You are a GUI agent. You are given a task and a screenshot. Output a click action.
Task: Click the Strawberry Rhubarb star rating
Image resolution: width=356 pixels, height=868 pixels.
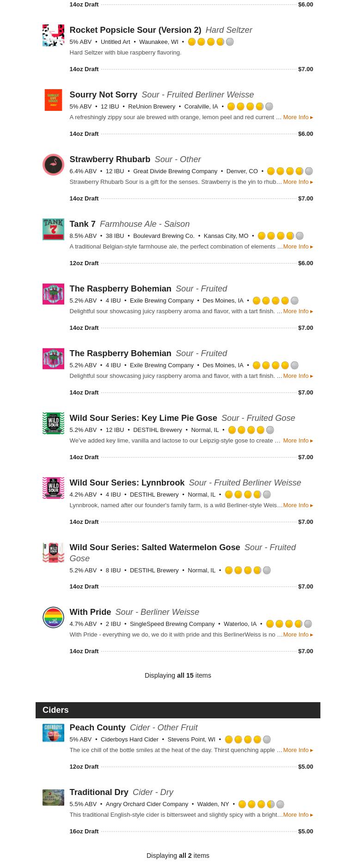coord(290,171)
